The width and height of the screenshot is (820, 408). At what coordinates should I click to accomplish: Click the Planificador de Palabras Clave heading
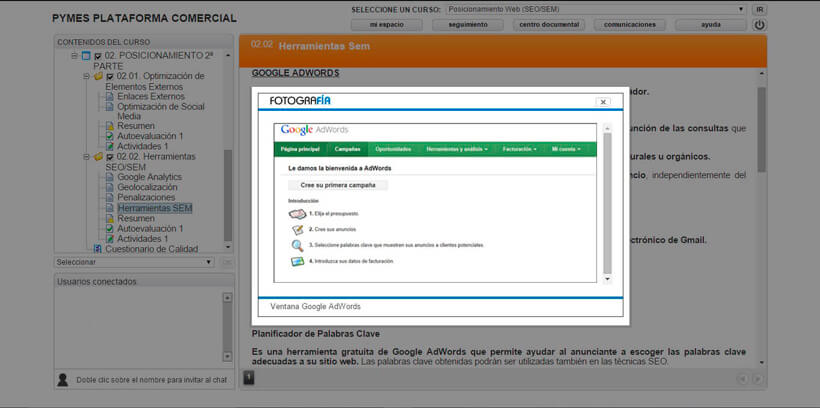coord(316,334)
